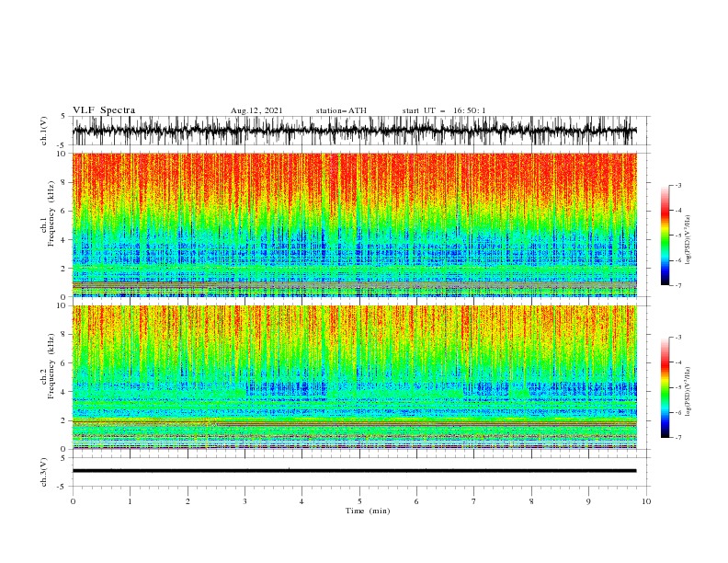This screenshot has height=563, width=728.
Task: Click time axis tick label "4"
Action: click(x=301, y=501)
